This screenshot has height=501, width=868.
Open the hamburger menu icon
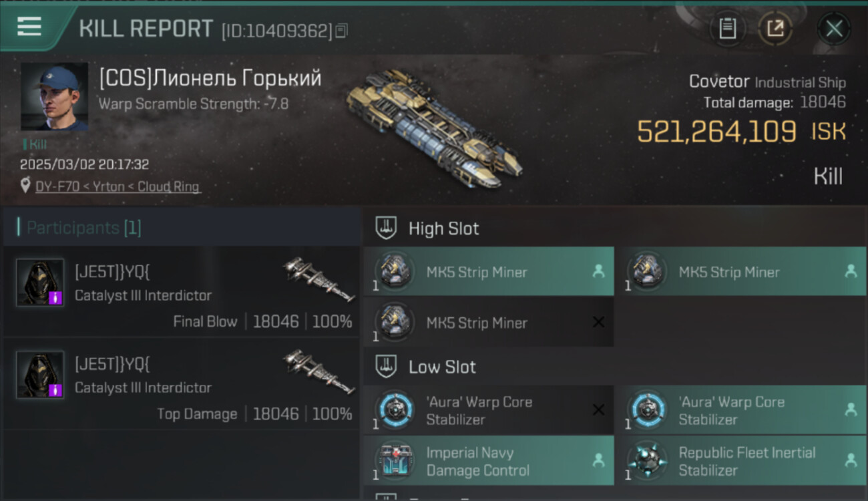coord(29,27)
